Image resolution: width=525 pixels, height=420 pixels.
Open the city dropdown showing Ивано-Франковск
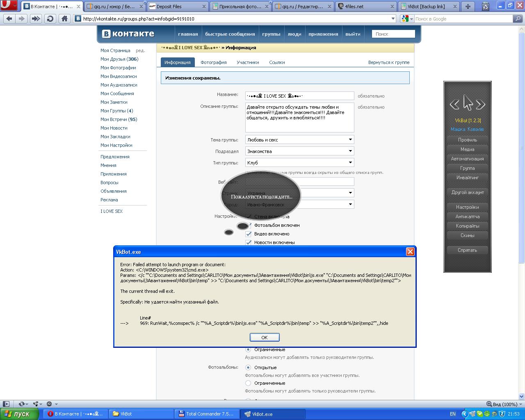(x=300, y=204)
